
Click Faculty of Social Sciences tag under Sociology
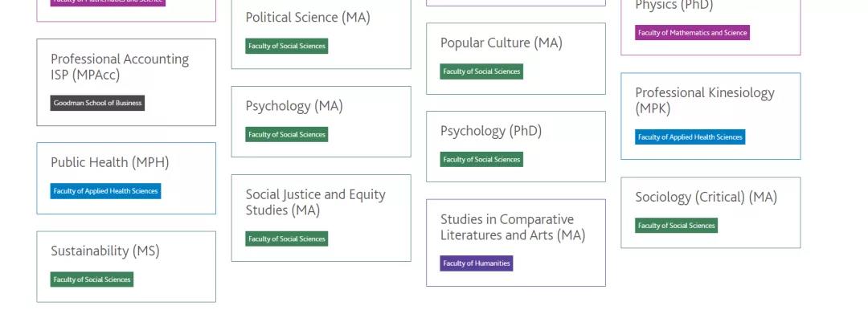pyautogui.click(x=677, y=226)
